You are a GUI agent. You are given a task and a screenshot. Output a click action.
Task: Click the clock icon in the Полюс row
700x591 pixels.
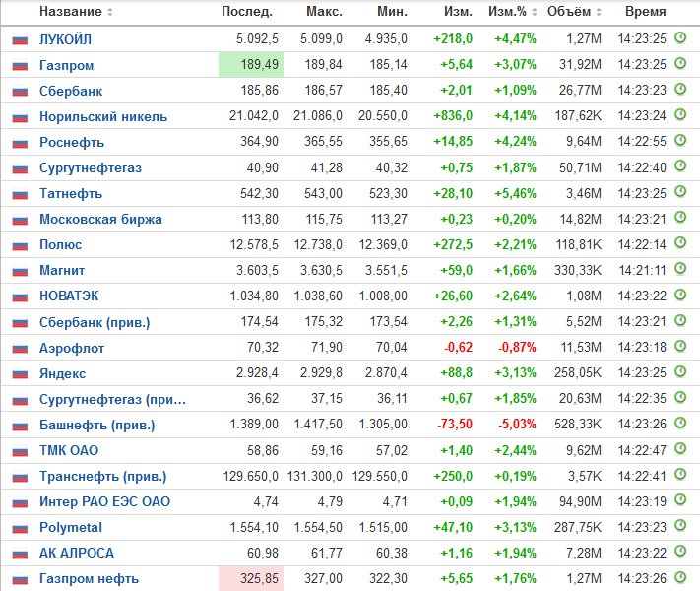tap(680, 243)
